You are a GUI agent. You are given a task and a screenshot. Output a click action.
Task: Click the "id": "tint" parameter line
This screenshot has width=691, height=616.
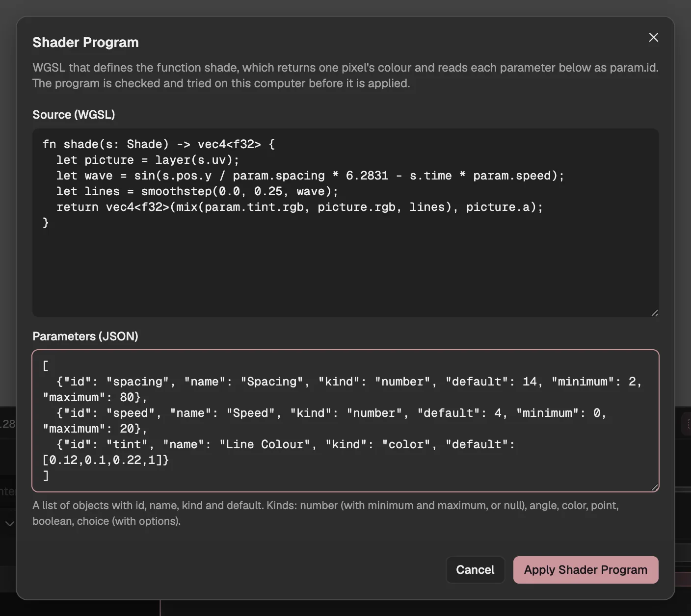pyautogui.click(x=286, y=444)
